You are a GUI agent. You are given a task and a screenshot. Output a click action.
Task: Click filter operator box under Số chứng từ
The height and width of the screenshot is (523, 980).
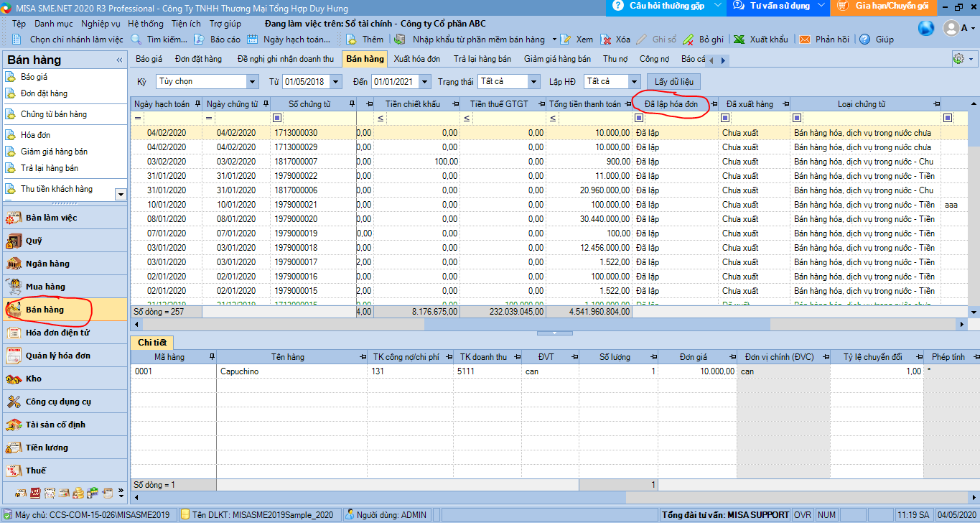click(x=277, y=118)
